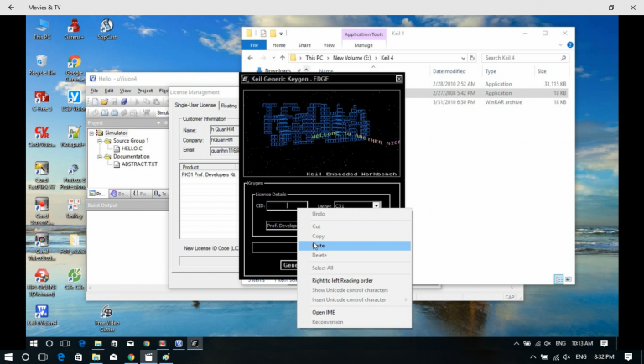
Task: Open the View ribbon tab in Explorer
Action: 329,45
